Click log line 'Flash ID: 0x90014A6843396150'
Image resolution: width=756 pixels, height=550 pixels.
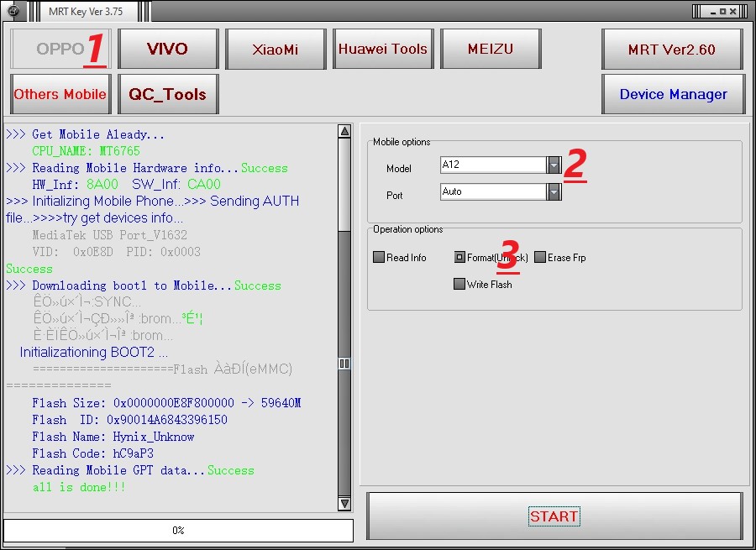[x=129, y=419]
